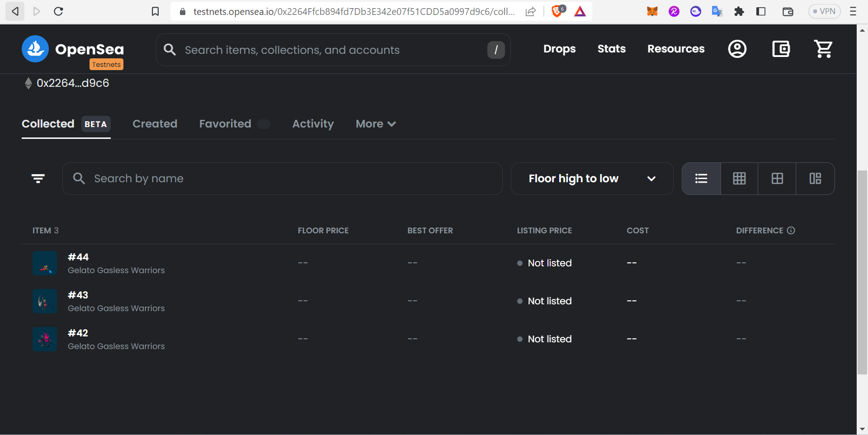Open the wallet panel icon
The height and width of the screenshot is (435, 868).
[781, 49]
